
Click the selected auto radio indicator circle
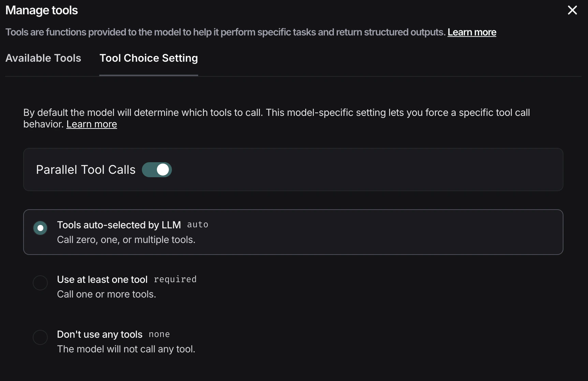[x=40, y=228]
